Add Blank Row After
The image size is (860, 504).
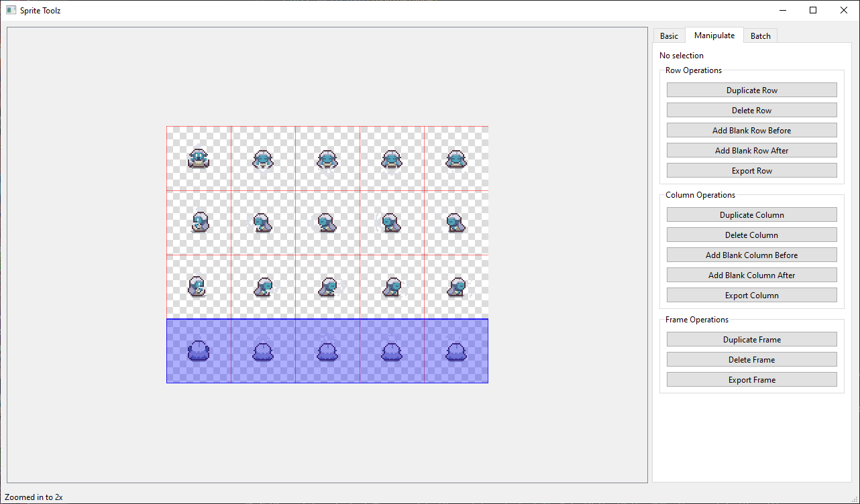(751, 150)
